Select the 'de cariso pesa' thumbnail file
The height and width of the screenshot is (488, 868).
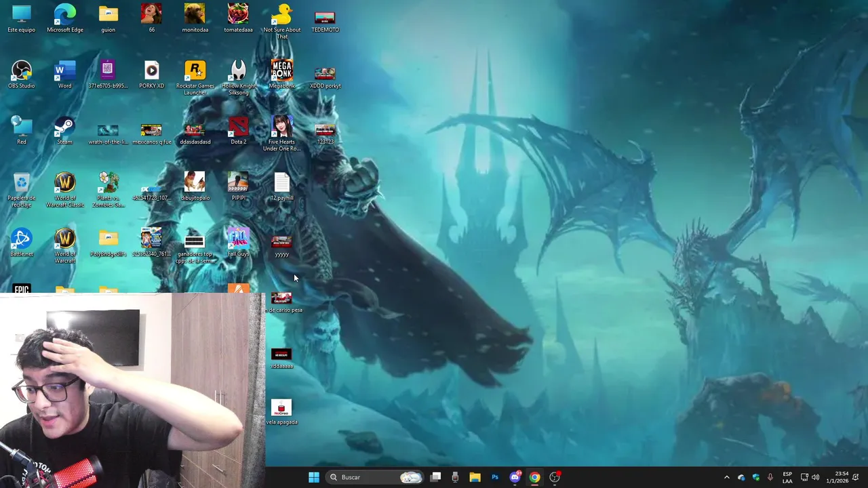282,302
